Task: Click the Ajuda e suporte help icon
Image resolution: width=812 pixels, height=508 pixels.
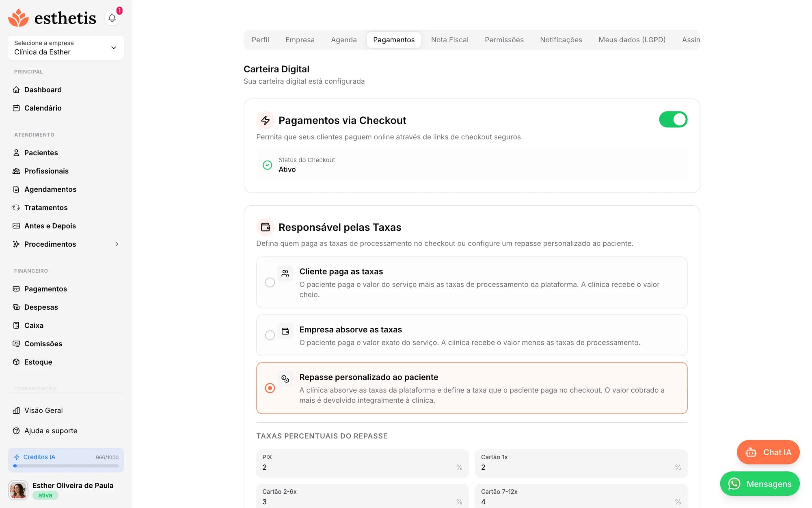Action: (16, 431)
